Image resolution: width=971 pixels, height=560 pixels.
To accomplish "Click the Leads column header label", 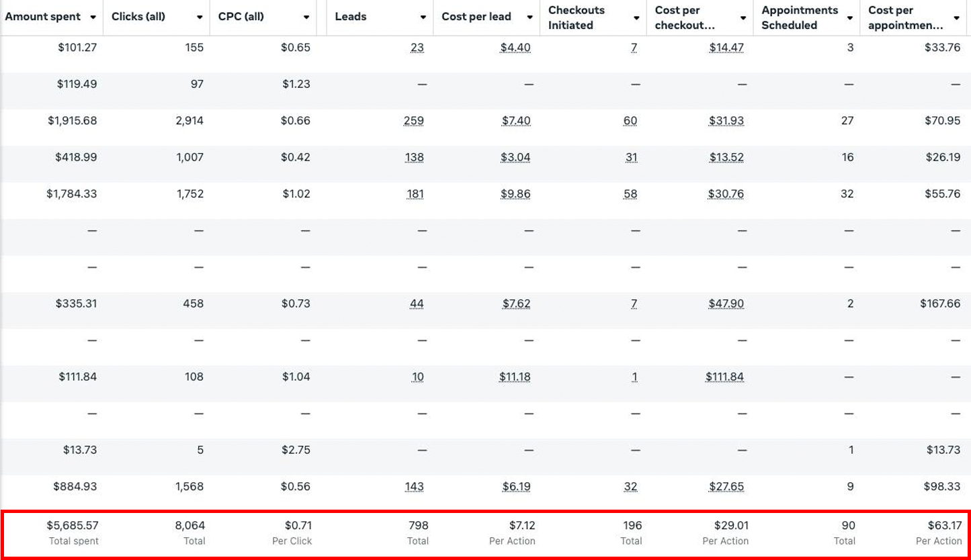I will point(350,17).
